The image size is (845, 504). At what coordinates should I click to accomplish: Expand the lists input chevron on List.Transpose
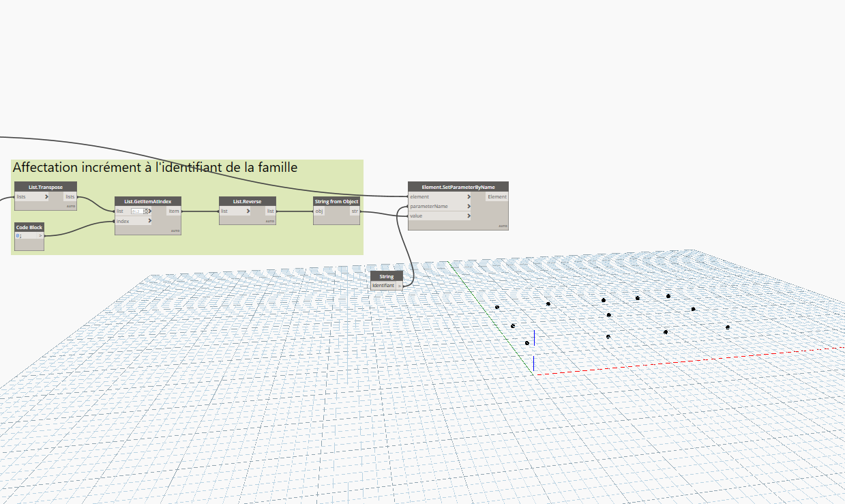pos(46,197)
